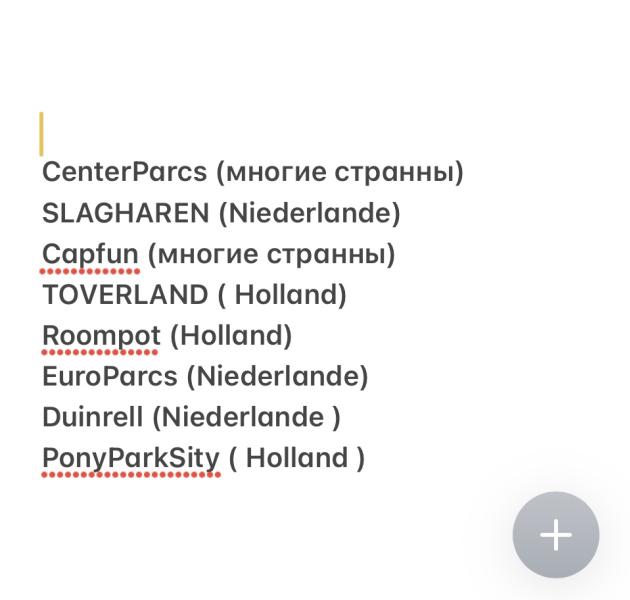Place cursor on the word Duinrell
This screenshot has height=600, width=630.
(x=93, y=417)
